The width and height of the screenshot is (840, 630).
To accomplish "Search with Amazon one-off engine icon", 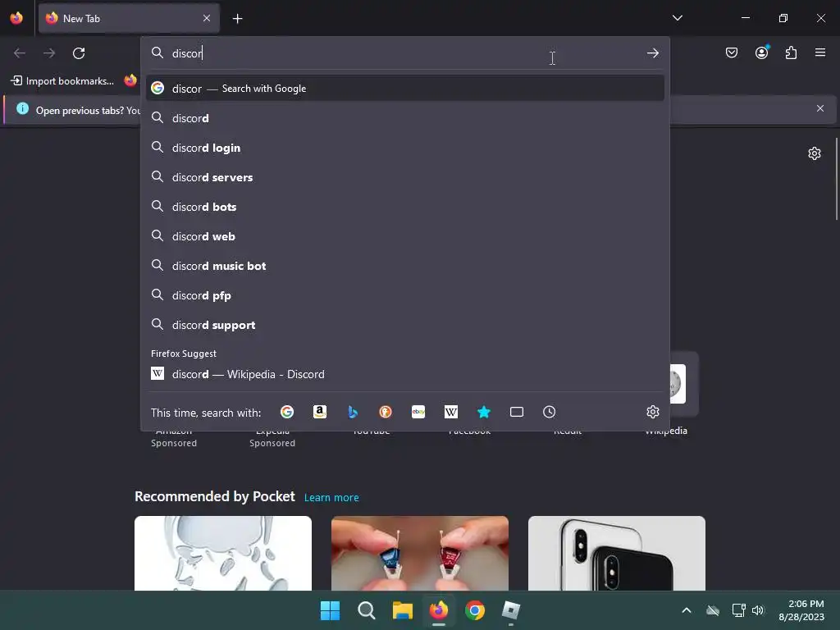I will [x=320, y=412].
